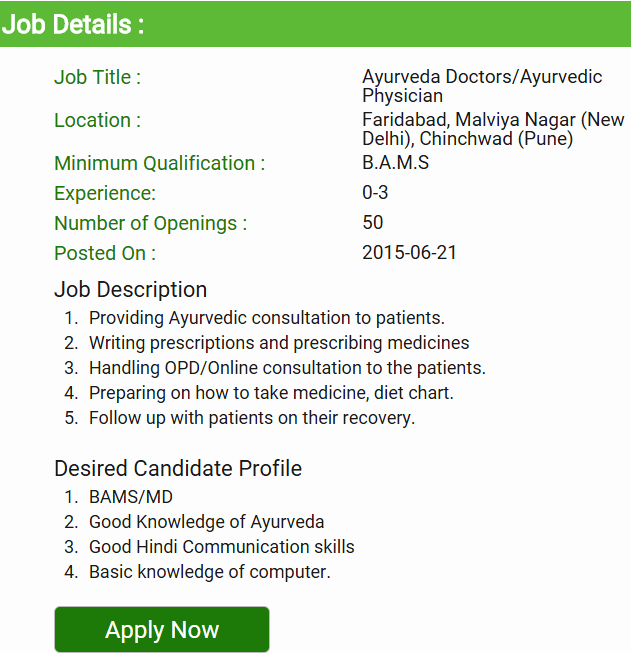The width and height of the screenshot is (631, 653).
Task: Click the Minimum Qualification label
Action: point(160,163)
